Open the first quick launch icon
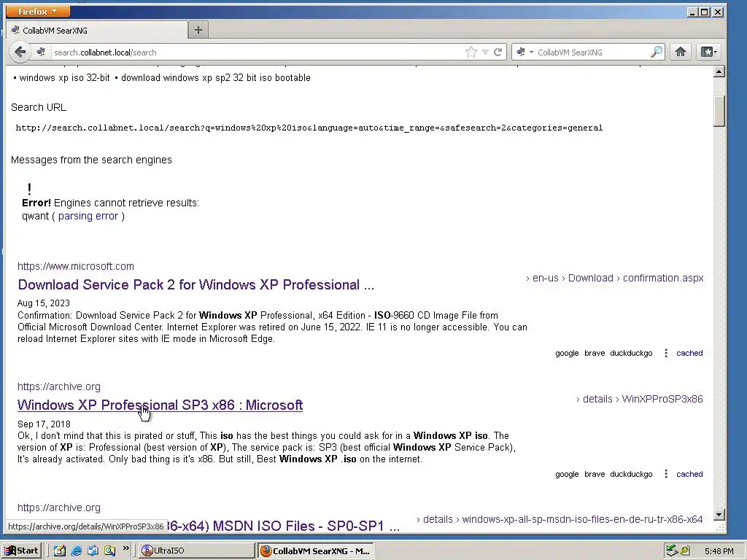The image size is (747, 560). [x=59, y=551]
